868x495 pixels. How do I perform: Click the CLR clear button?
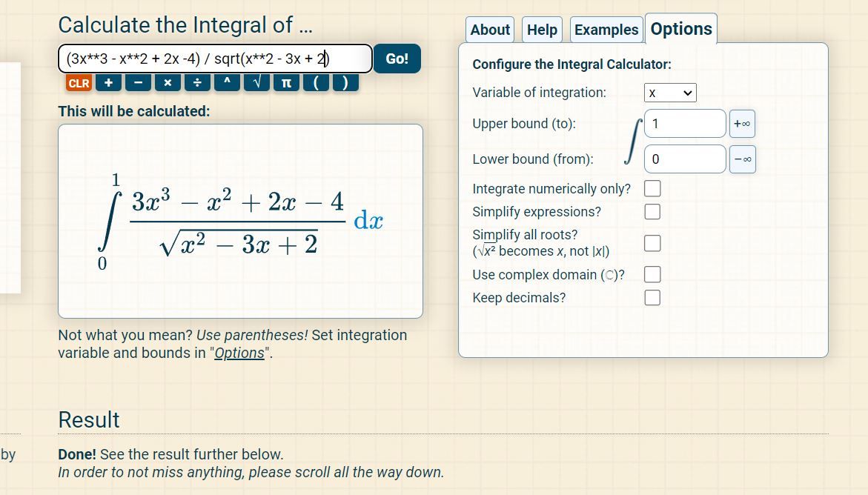point(79,83)
